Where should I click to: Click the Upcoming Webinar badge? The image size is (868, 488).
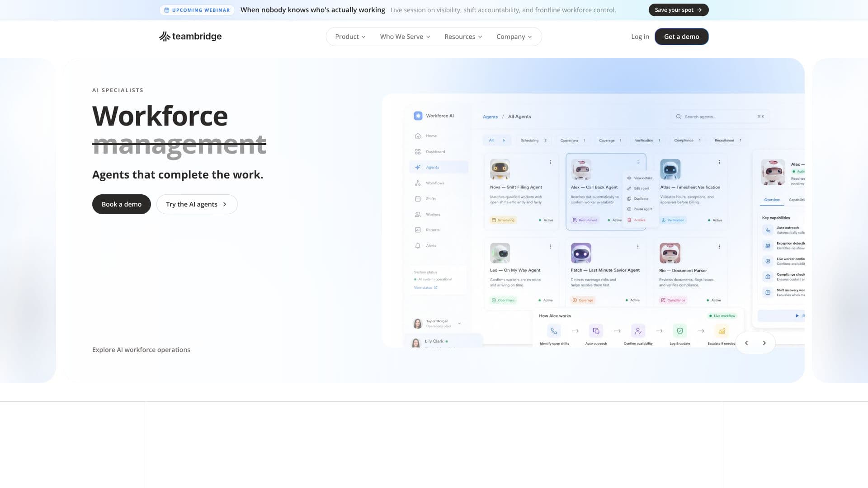click(x=197, y=10)
